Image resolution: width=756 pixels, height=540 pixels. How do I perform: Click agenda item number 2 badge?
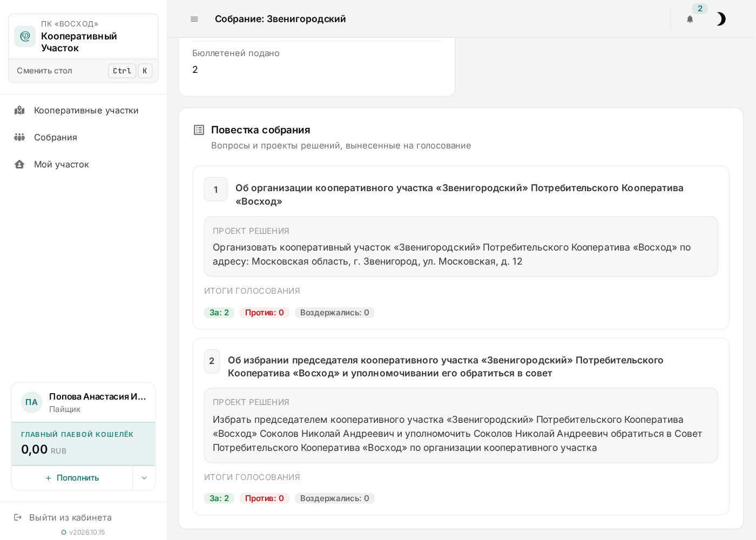point(212,361)
